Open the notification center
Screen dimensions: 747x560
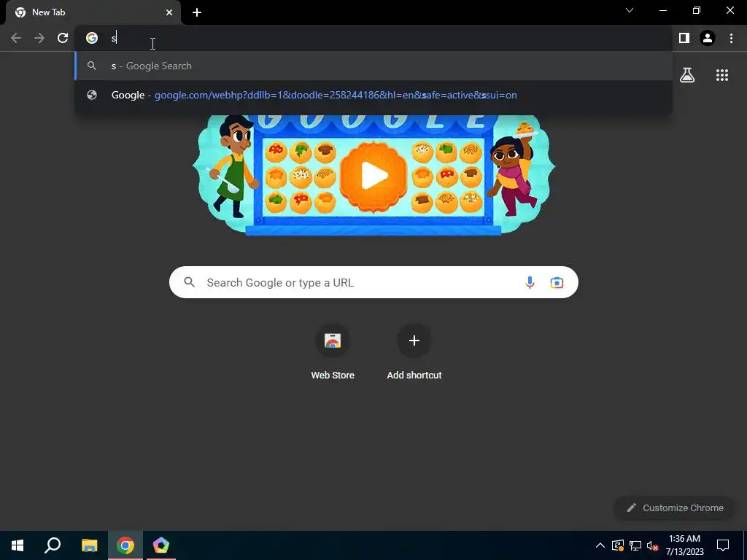coord(723,545)
